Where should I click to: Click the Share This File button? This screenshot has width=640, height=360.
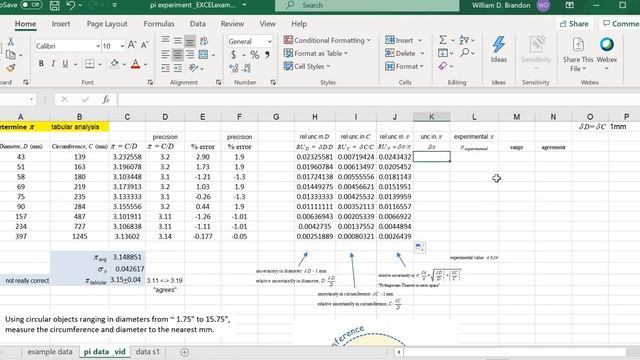click(x=578, y=54)
